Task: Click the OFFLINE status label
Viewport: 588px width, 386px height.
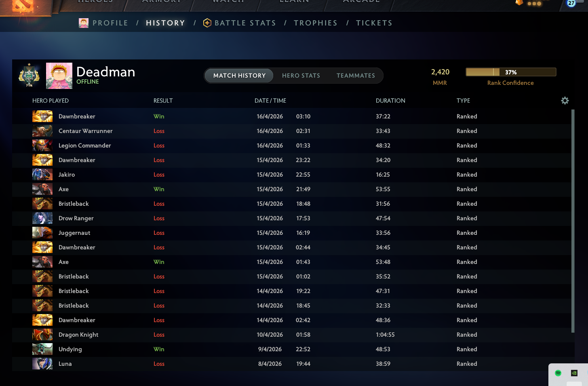Action: pos(88,82)
